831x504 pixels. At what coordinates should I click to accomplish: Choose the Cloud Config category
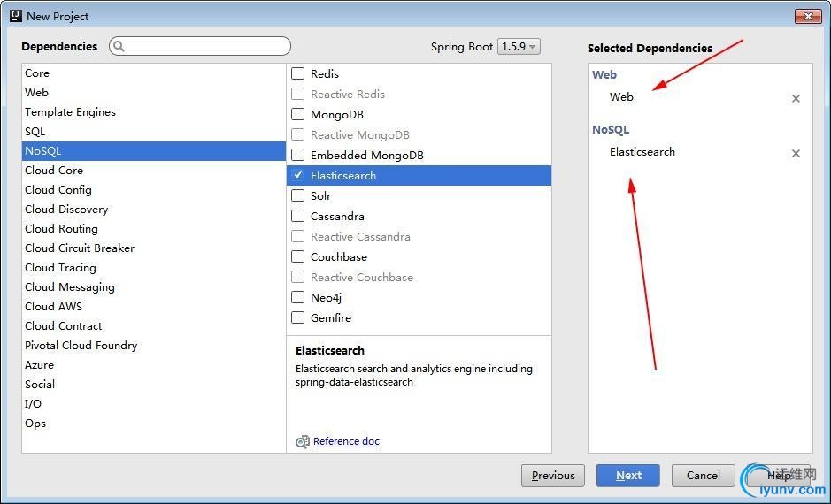tap(58, 190)
